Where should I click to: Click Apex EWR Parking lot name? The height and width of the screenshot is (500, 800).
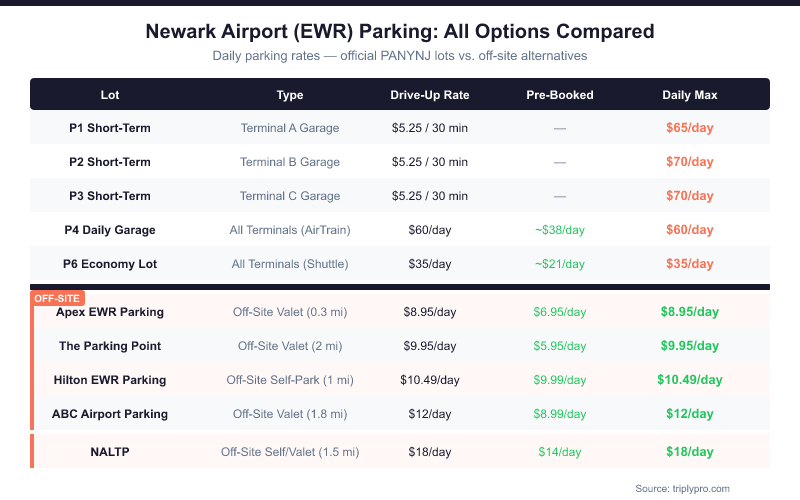pos(110,312)
